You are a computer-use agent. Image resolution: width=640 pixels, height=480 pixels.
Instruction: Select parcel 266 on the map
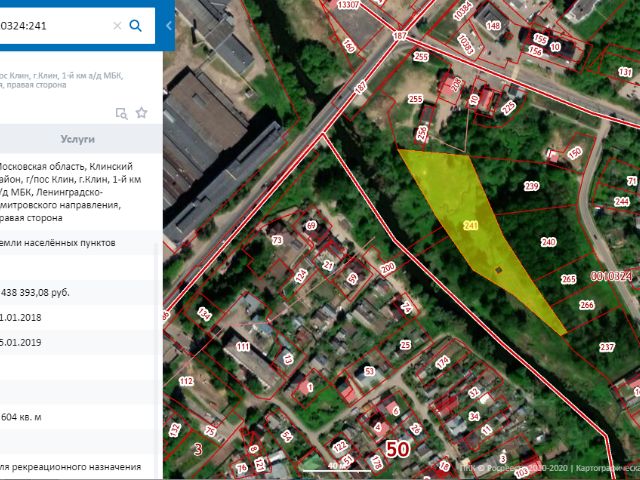click(x=587, y=305)
